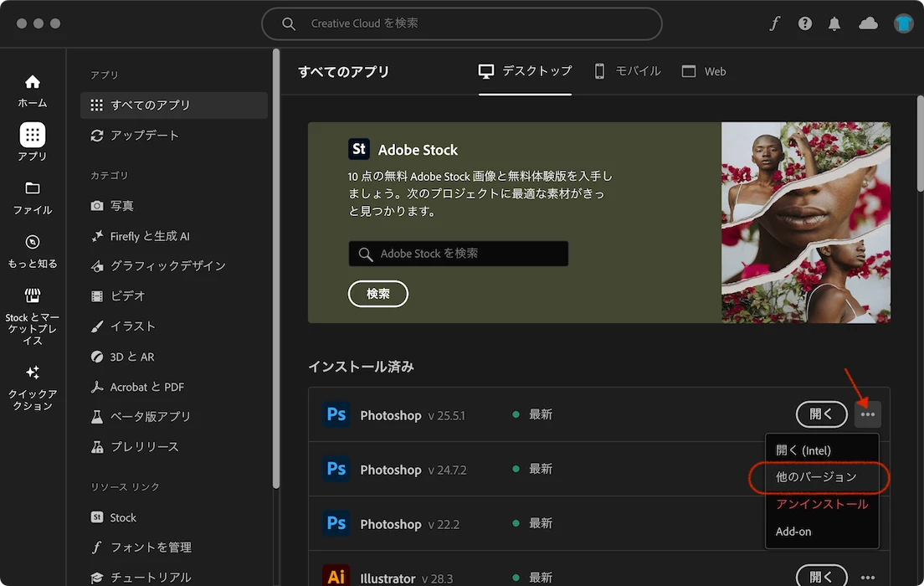Click the Adobe Stock banner image
Image resolution: width=924 pixels, height=586 pixels.
point(805,222)
